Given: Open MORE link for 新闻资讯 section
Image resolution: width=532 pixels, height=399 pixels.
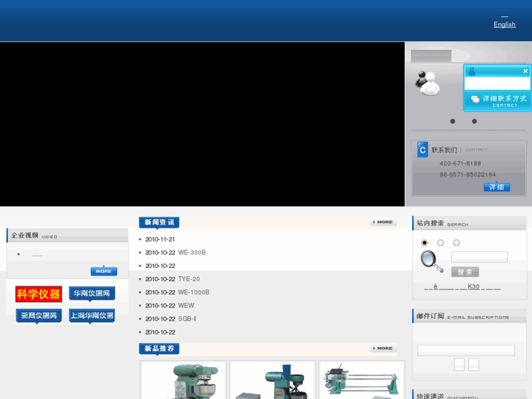Looking at the screenshot, I should 383,222.
